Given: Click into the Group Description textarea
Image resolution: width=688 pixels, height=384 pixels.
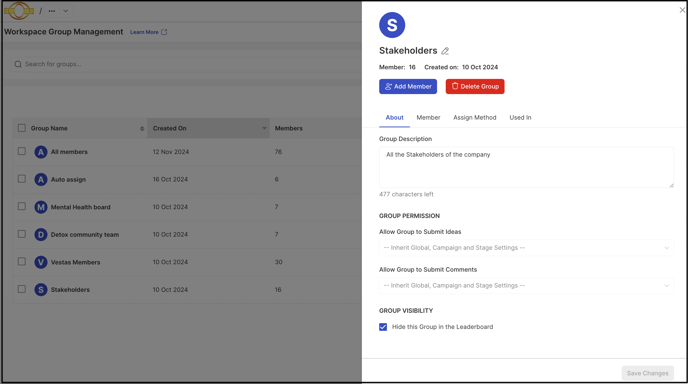Looking at the screenshot, I should [x=526, y=167].
